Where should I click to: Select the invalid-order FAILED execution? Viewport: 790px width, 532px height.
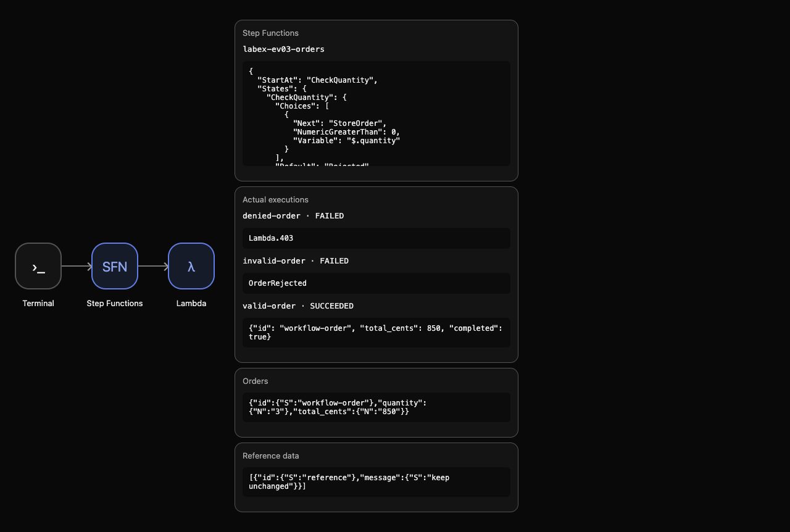[296, 260]
